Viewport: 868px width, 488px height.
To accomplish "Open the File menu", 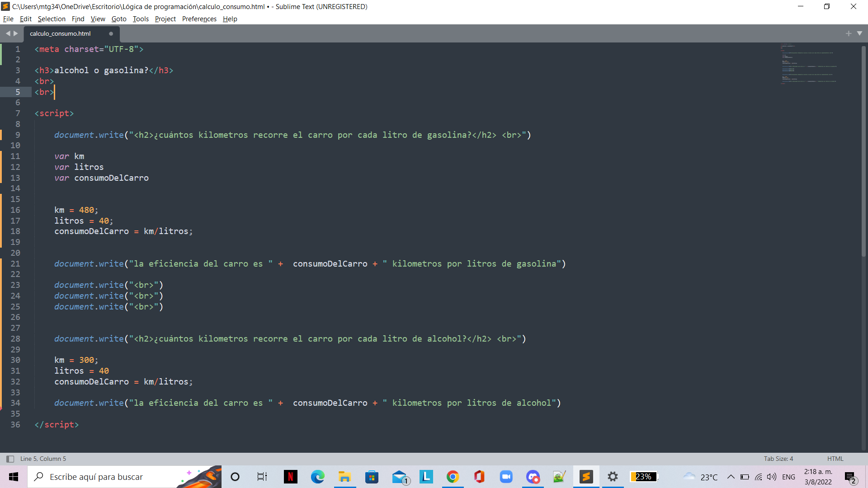I will click(8, 19).
